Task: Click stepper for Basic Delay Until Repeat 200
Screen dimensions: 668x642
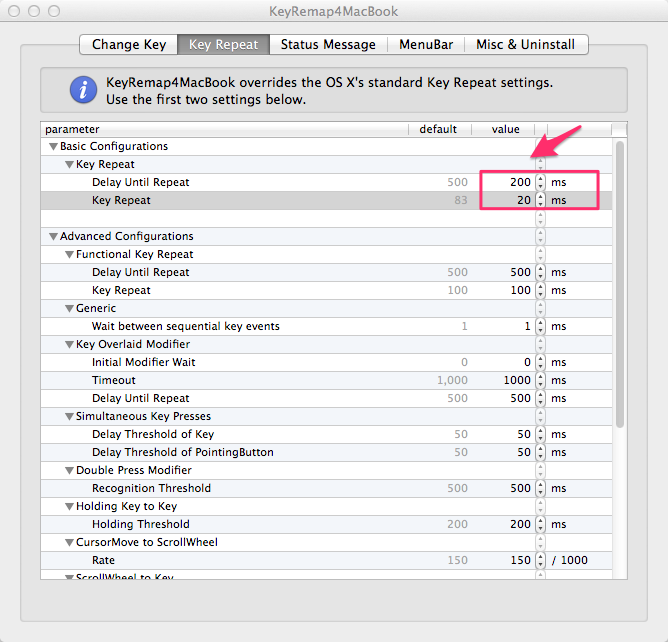Action: 540,182
